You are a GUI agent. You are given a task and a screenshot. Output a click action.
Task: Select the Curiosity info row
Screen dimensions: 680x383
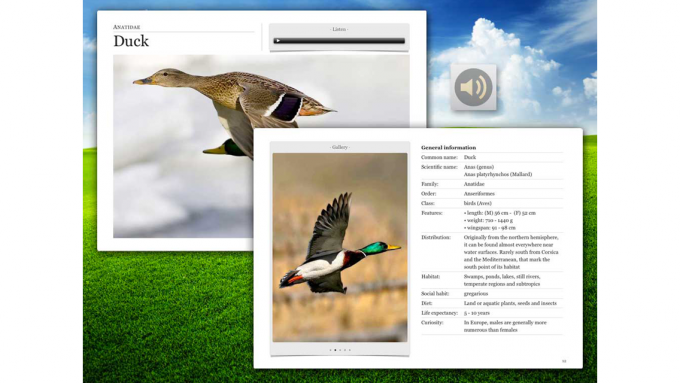pyautogui.click(x=492, y=326)
